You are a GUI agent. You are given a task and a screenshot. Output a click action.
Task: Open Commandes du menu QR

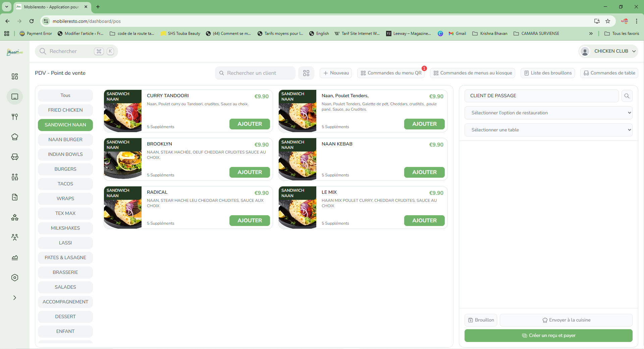point(391,73)
